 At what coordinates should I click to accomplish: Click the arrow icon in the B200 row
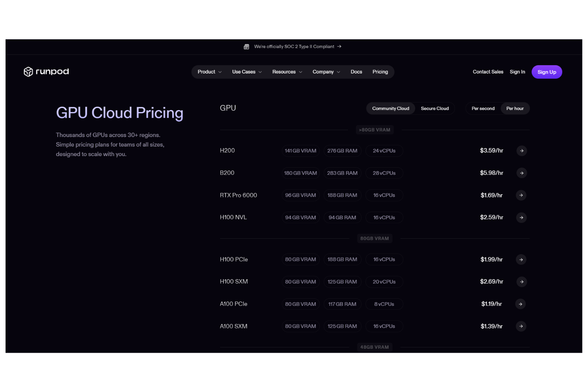(x=522, y=173)
